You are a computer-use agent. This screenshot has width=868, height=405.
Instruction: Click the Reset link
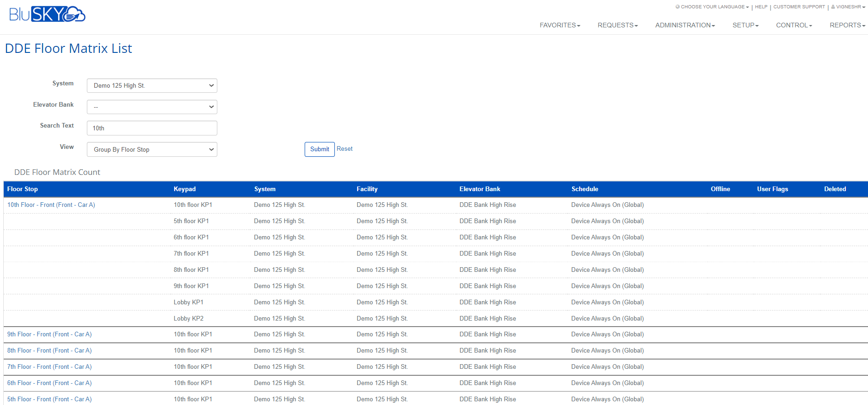345,149
